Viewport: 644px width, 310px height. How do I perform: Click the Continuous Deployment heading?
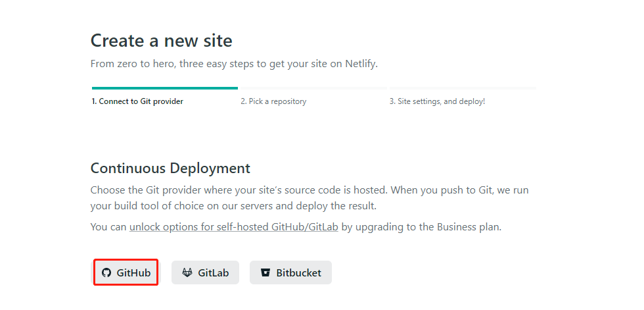pos(170,168)
